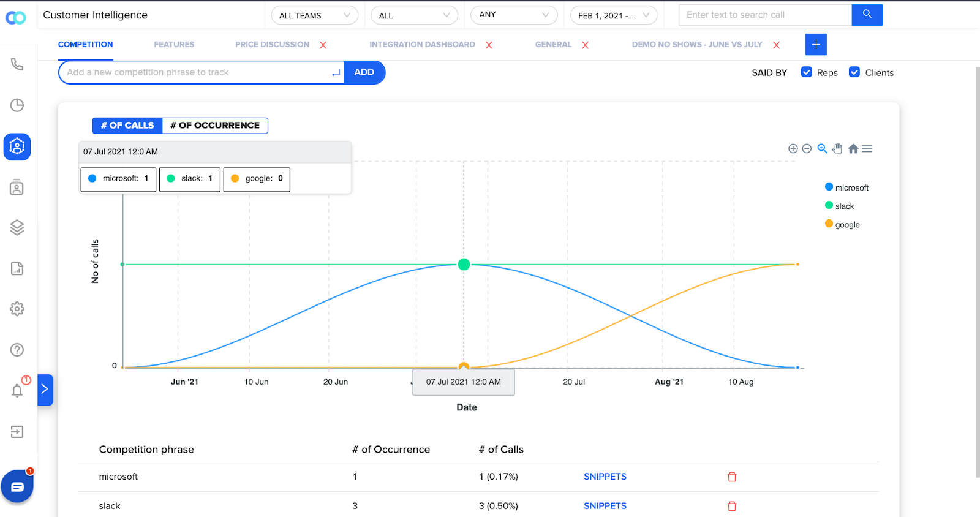
Task: Open the ANY filter dropdown
Action: [x=514, y=15]
